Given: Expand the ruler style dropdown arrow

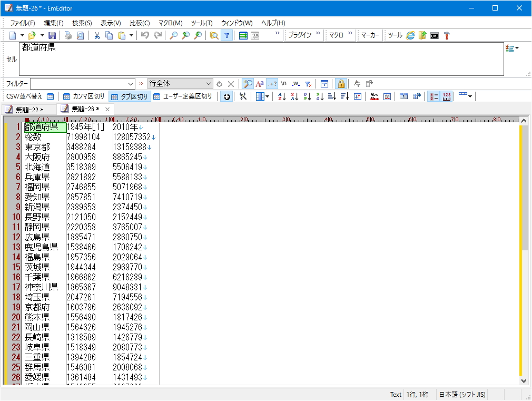Looking at the screenshot, I should coord(470,96).
